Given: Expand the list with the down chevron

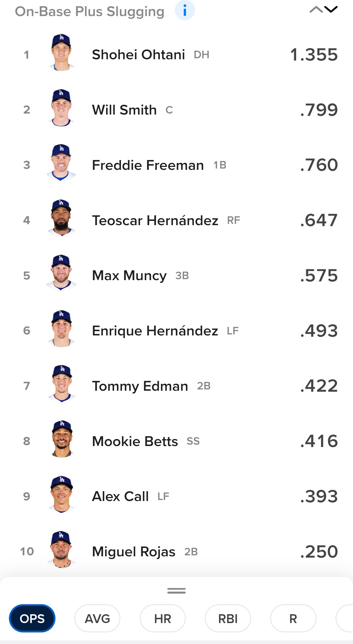Looking at the screenshot, I should click(331, 9).
